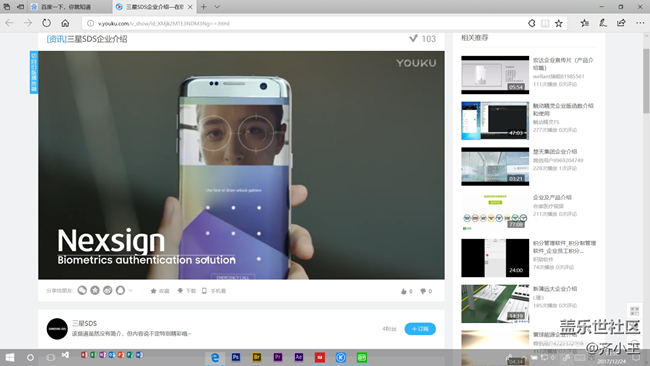Click the address bar URL field
The width and height of the screenshot is (650, 366).
(307, 24)
